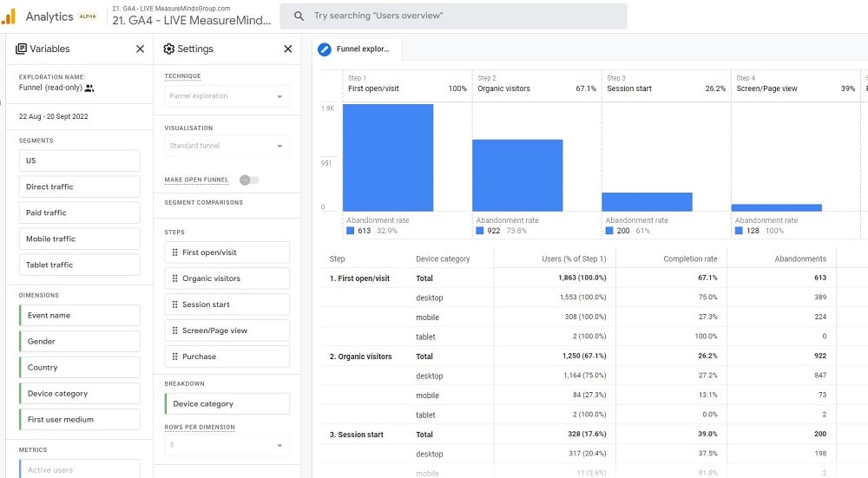Open the Technique dropdown
868x478 pixels.
pos(228,96)
